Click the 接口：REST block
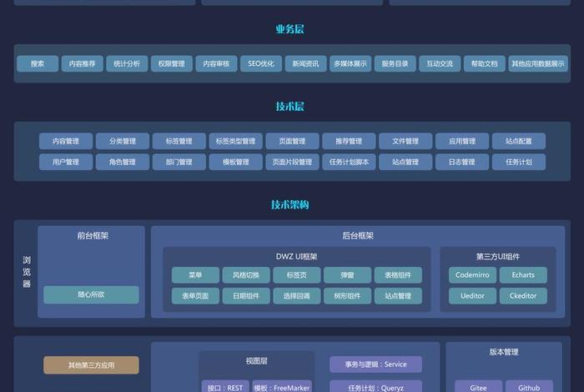Viewport: 584px width, 392px height. tap(225, 387)
